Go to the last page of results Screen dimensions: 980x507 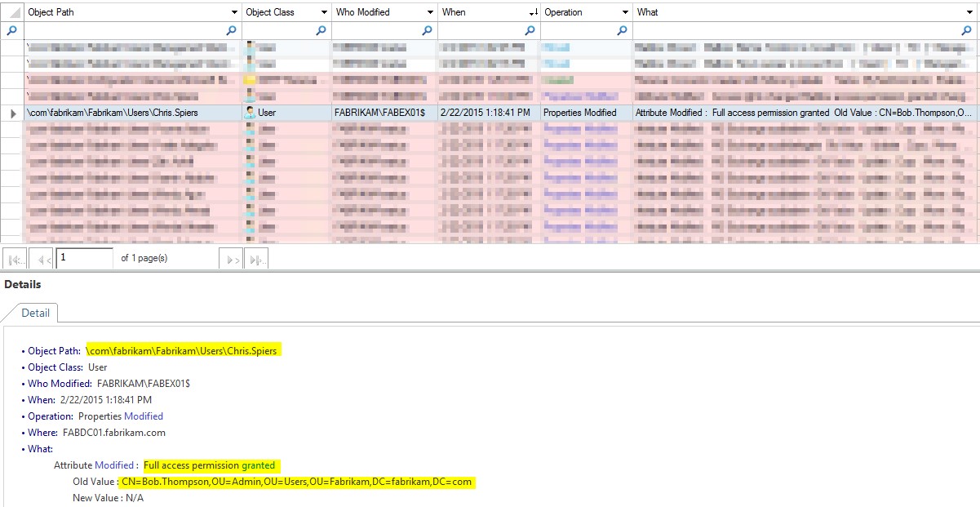(258, 260)
